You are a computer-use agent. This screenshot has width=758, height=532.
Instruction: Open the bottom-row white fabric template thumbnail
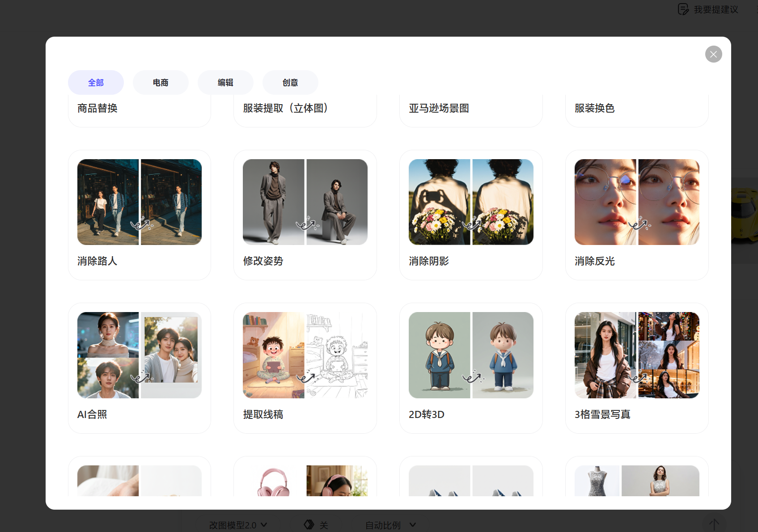pyautogui.click(x=140, y=481)
